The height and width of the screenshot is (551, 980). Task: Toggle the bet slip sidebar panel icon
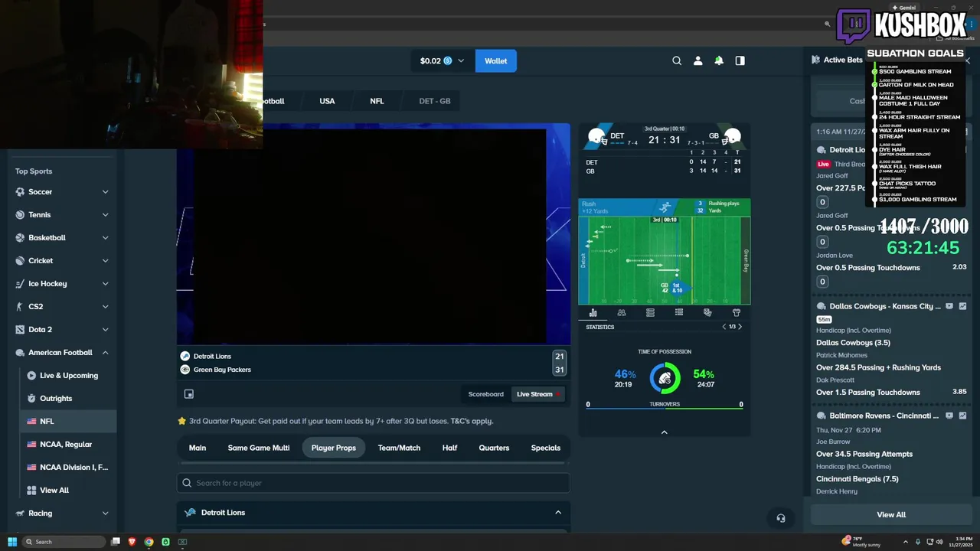point(740,60)
